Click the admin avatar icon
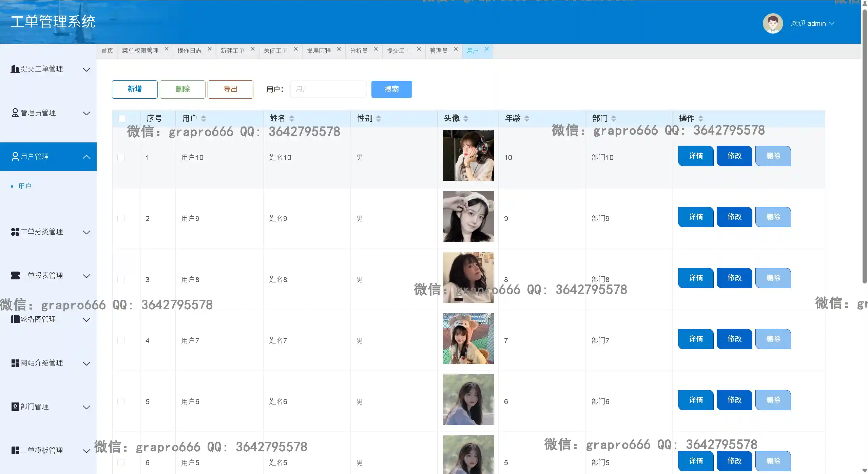868x474 pixels. tap(772, 23)
